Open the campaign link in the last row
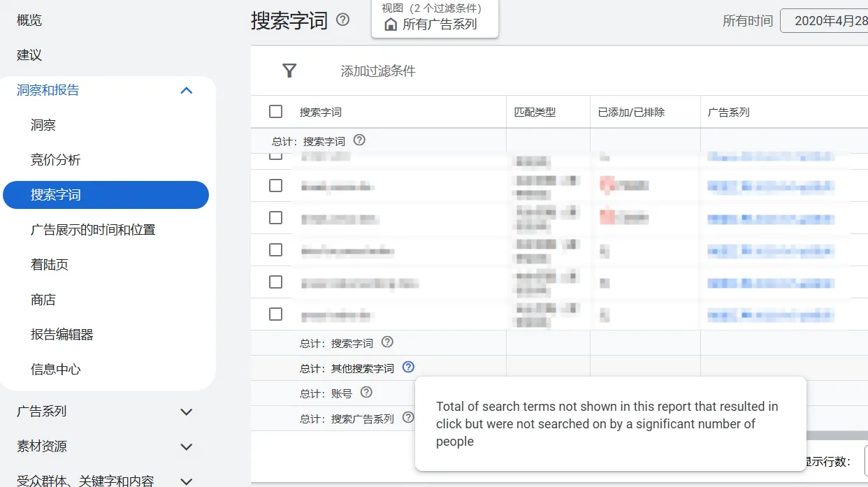Viewport: 868px width, 487px height. [771, 316]
